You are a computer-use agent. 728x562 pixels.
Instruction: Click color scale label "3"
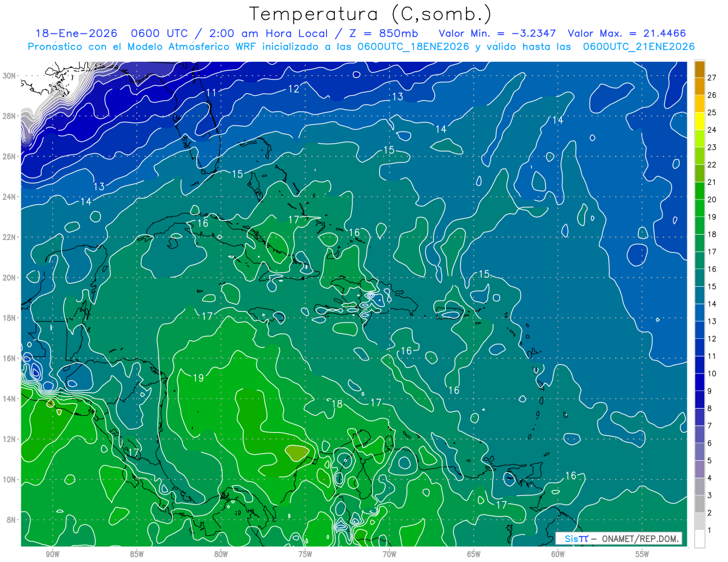(x=710, y=496)
